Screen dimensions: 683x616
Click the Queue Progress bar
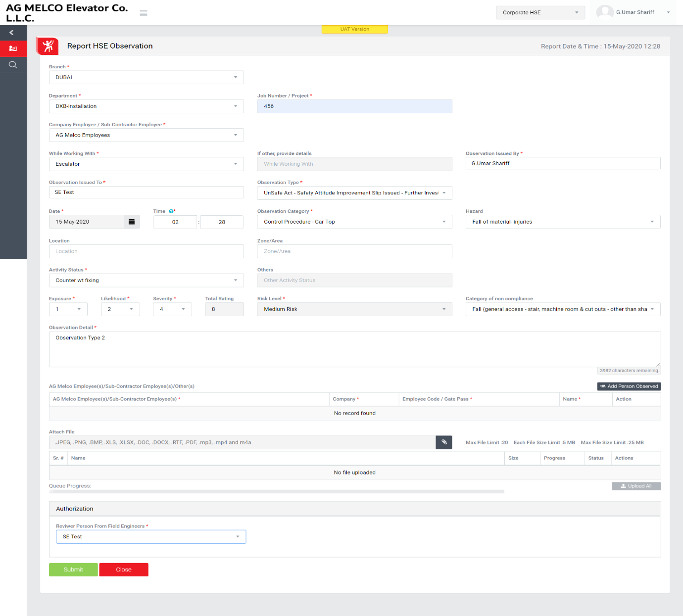(x=277, y=491)
